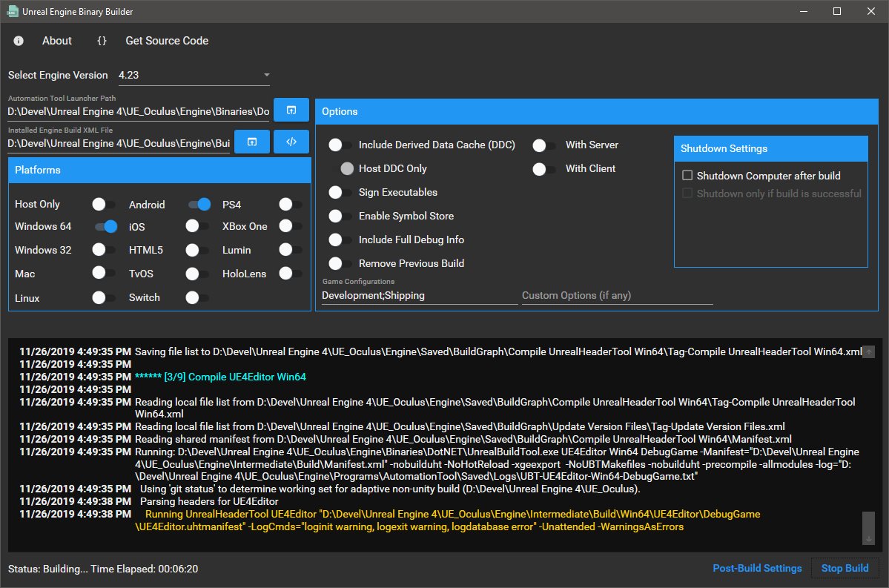This screenshot has width=889, height=588.
Task: Toggle Remove Previous Build option
Action: pyautogui.click(x=340, y=264)
